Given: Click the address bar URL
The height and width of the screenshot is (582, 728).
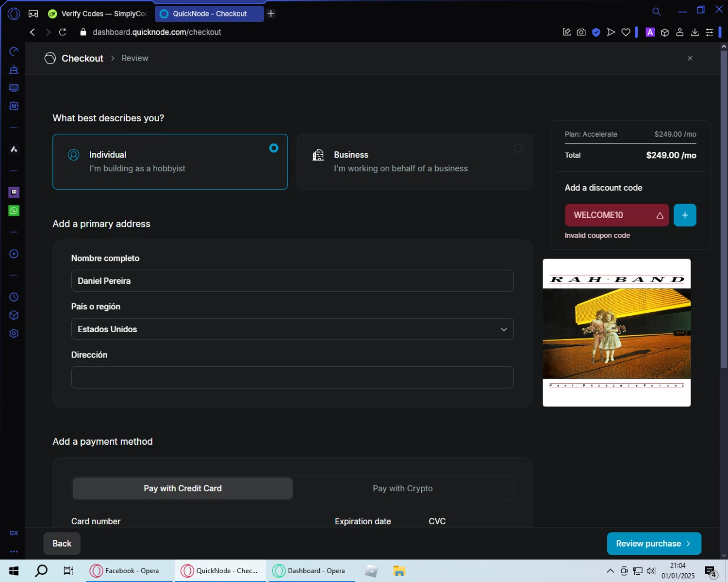Looking at the screenshot, I should click(x=157, y=32).
